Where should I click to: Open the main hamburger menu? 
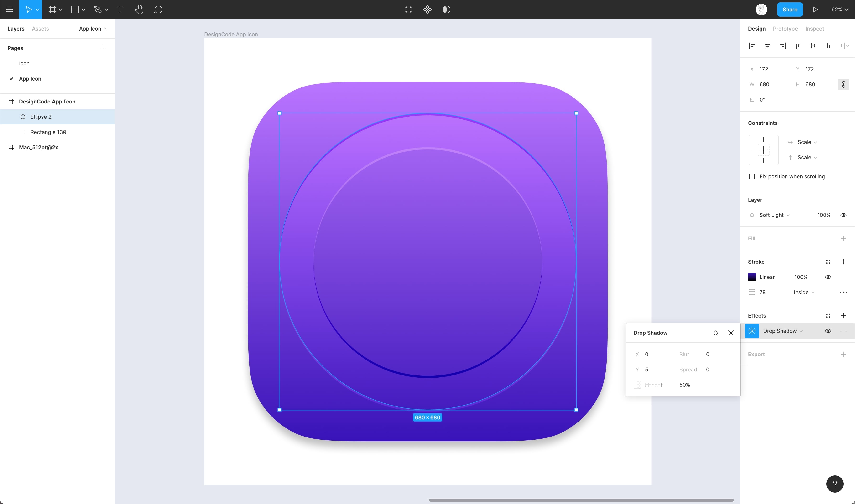point(10,10)
